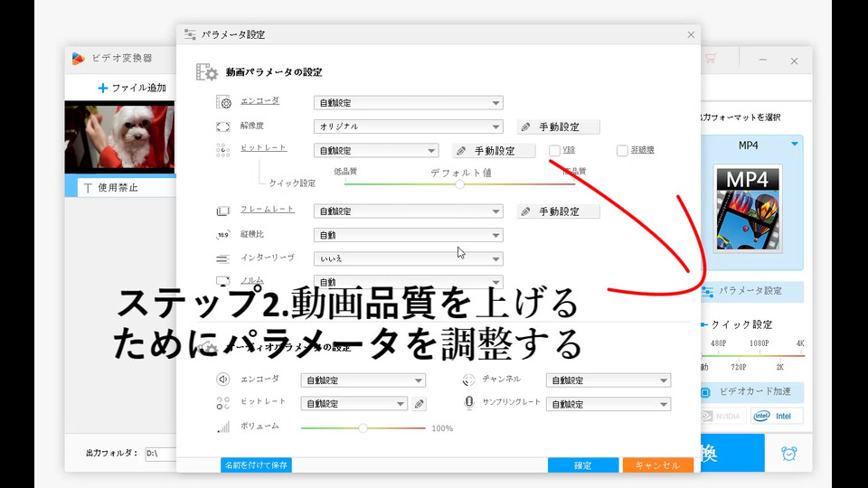Click the video parameter settings header icon
Image resolution: width=868 pixels, height=488 pixels.
[x=207, y=72]
